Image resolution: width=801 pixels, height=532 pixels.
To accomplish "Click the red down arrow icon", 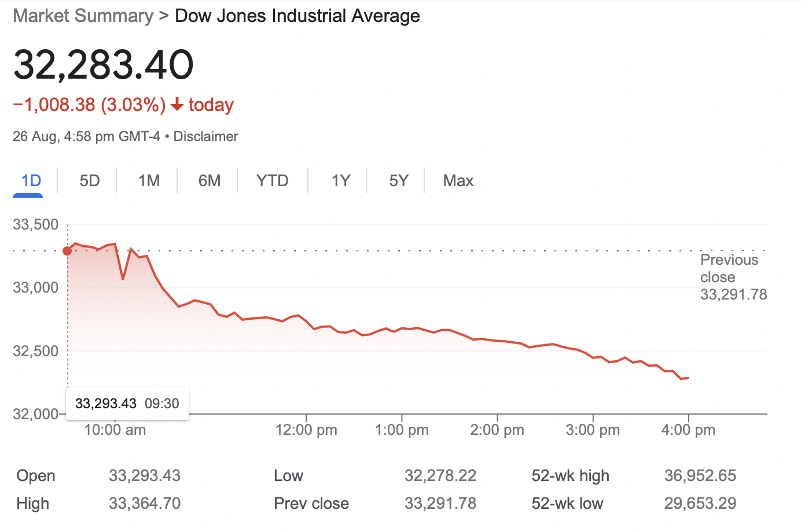I will [178, 105].
